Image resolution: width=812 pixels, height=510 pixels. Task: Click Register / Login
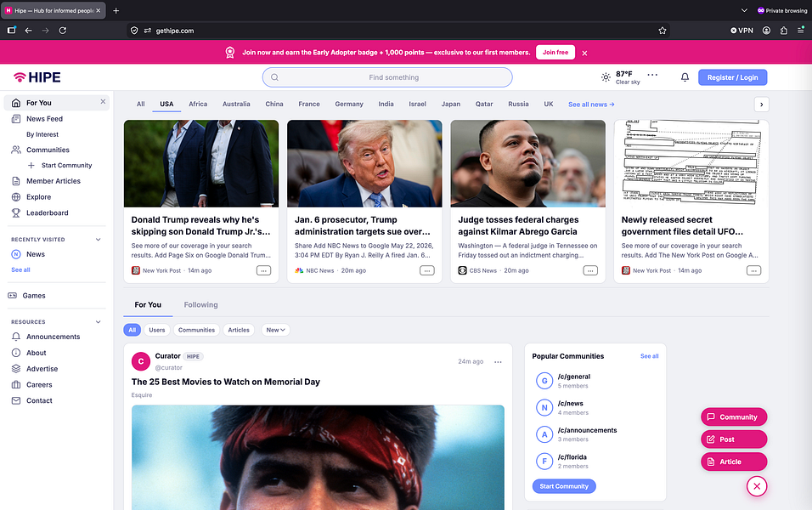(732, 77)
